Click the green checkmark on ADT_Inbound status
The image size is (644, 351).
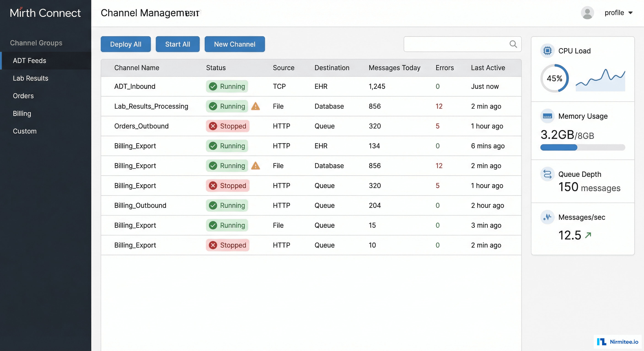213,86
